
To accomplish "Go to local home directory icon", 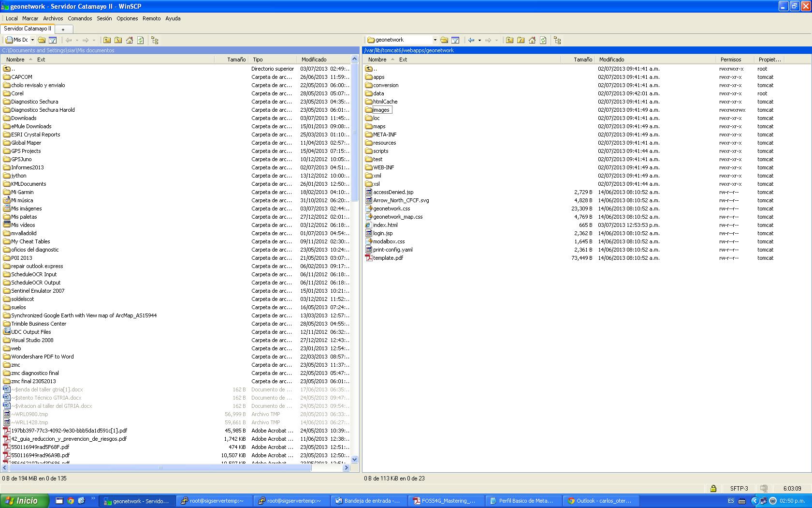I will [x=130, y=40].
